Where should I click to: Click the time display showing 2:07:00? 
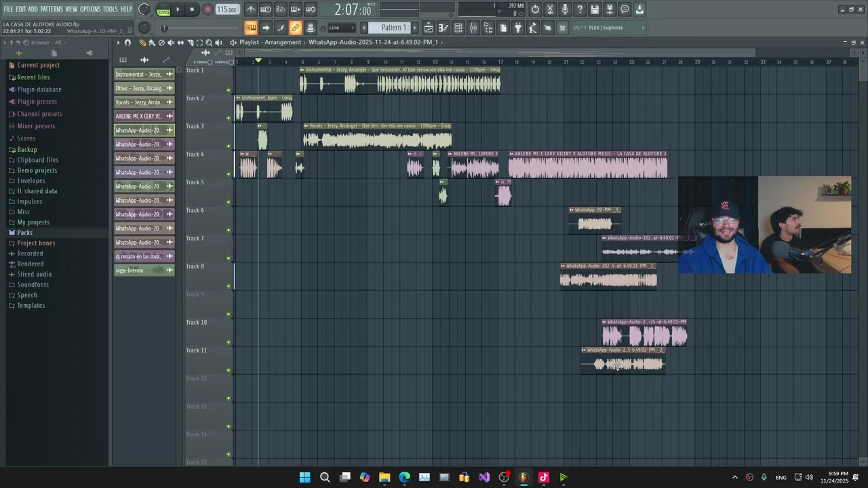coord(353,10)
